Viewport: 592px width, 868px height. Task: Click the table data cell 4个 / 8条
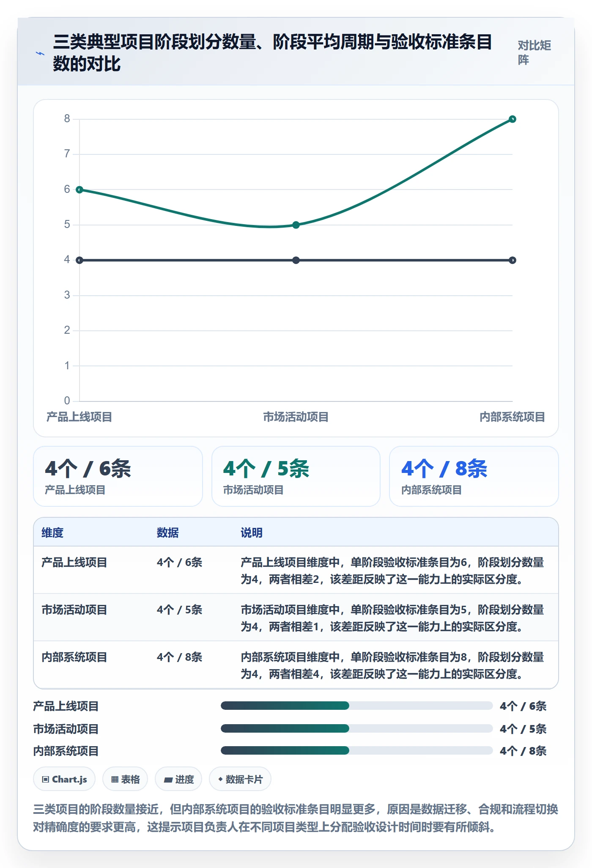180,657
